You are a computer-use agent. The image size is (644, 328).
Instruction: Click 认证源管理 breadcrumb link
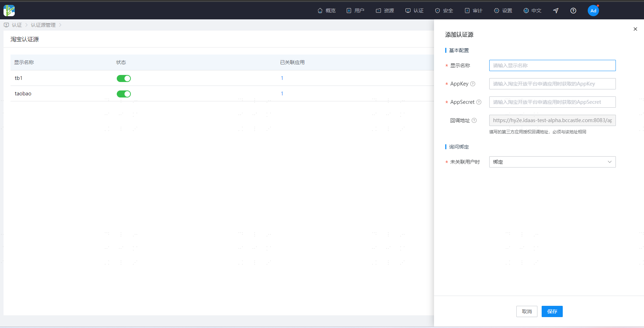[43, 25]
